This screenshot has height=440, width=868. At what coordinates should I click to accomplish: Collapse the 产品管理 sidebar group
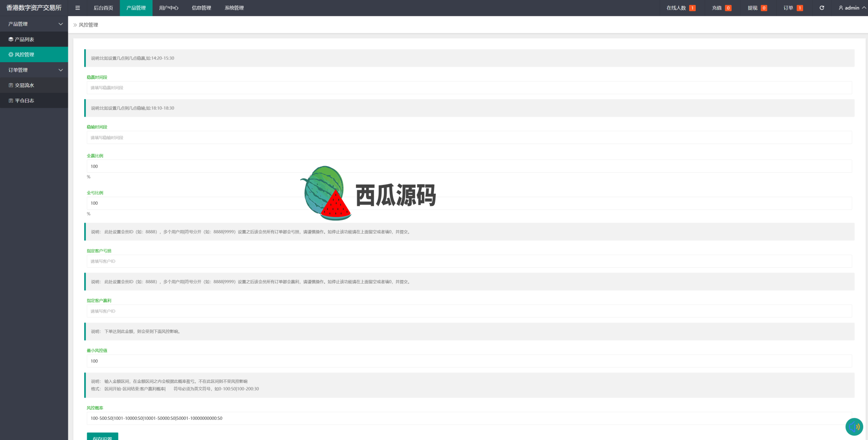(34, 24)
